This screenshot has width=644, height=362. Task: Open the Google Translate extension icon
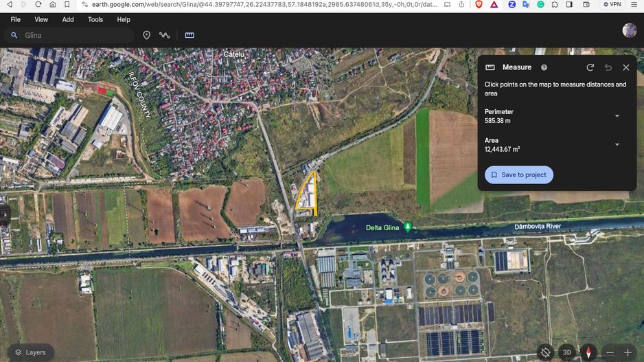tap(526, 5)
